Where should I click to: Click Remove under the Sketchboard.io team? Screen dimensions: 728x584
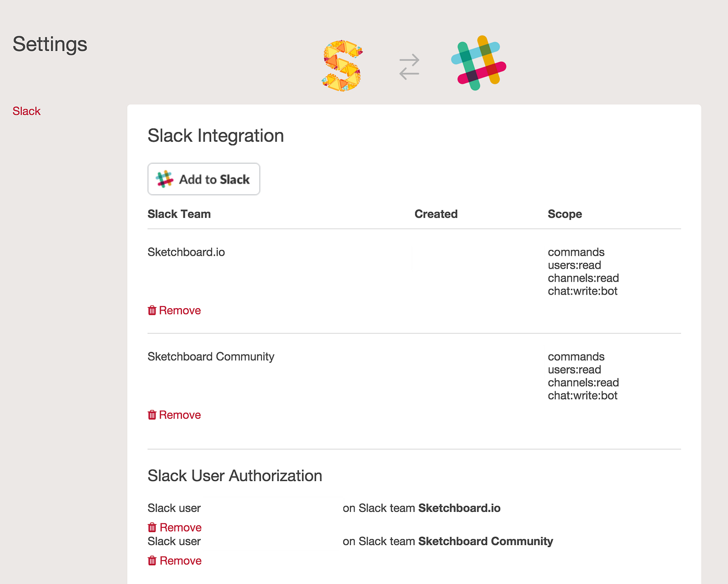(180, 310)
